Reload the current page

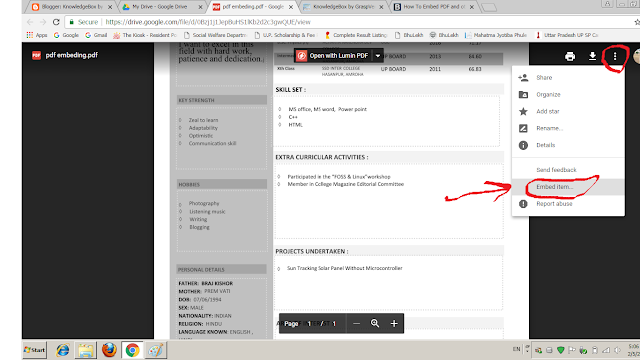56,22
